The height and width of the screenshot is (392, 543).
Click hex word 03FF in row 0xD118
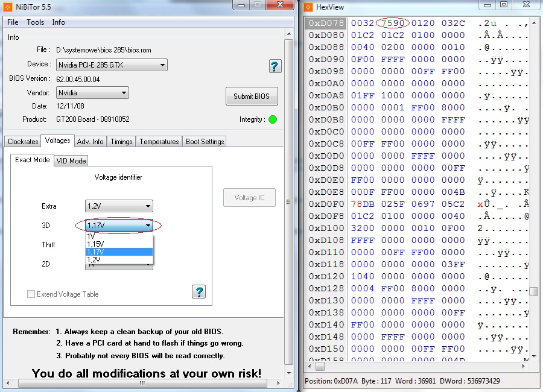coord(453,264)
